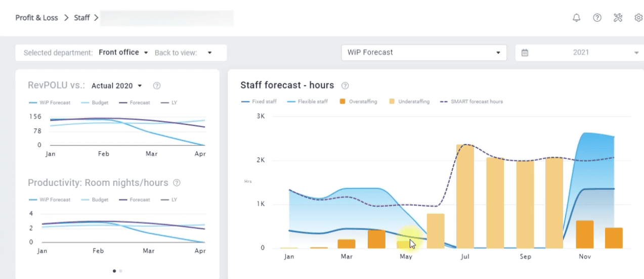Click the calendar icon in year selector
This screenshot has width=644, height=279.
coord(525,53)
